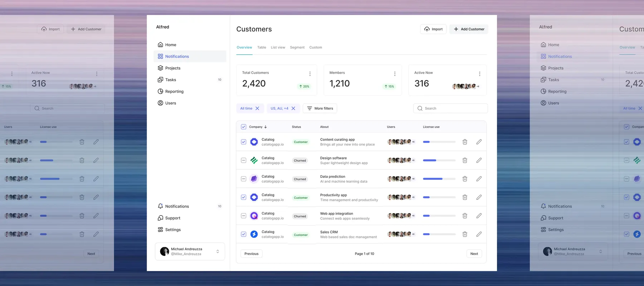Go to the Next page
Screen dimensions: 644x286
pos(474,254)
